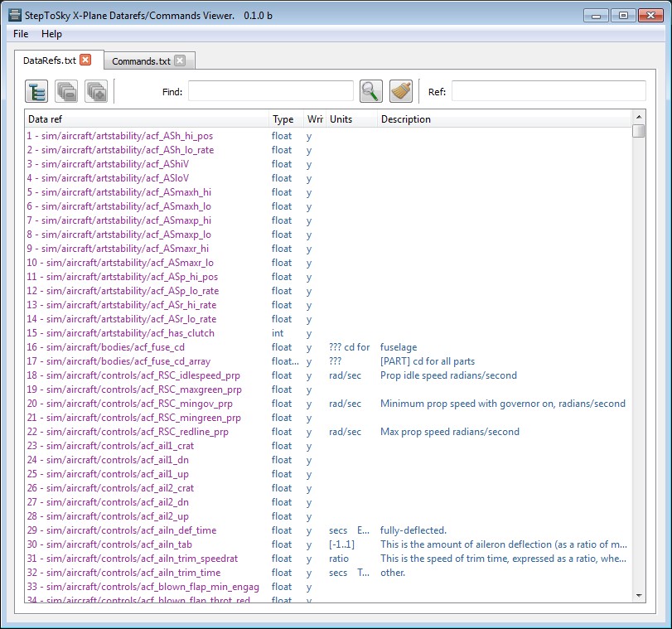This screenshot has width=672, height=629.
Task: Select row 21 acf_RSC_mingreen_prp
Action: [x=328, y=418]
